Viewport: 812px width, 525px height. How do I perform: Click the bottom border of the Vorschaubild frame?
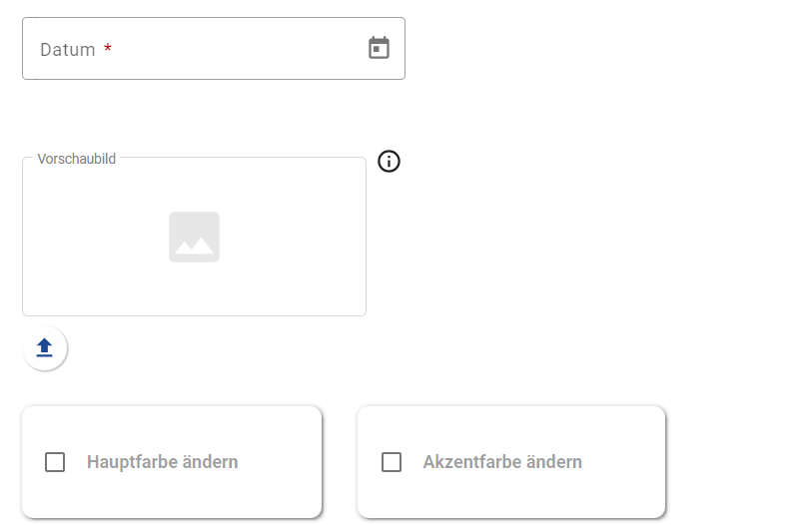pyautogui.click(x=194, y=315)
